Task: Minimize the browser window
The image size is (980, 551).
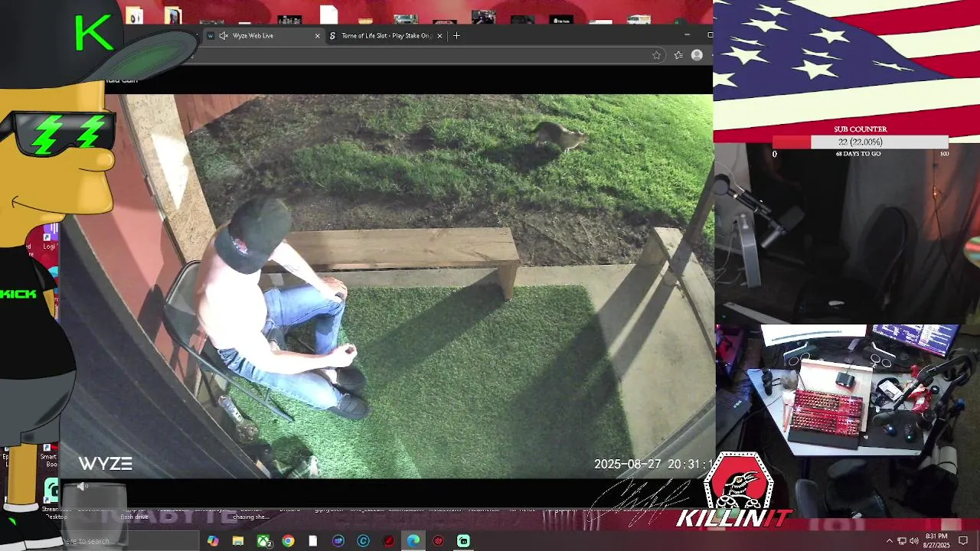Action: (x=687, y=35)
